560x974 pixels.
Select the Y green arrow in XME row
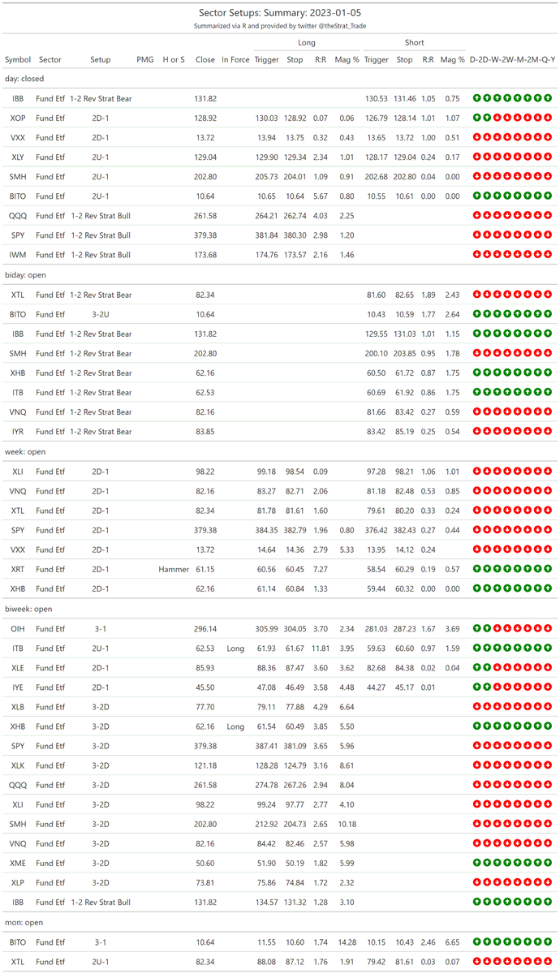[549, 863]
